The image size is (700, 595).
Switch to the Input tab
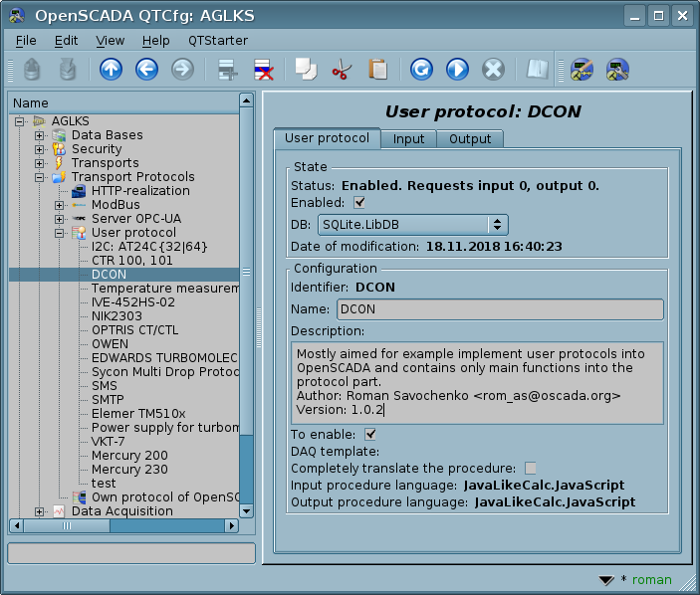tap(408, 139)
